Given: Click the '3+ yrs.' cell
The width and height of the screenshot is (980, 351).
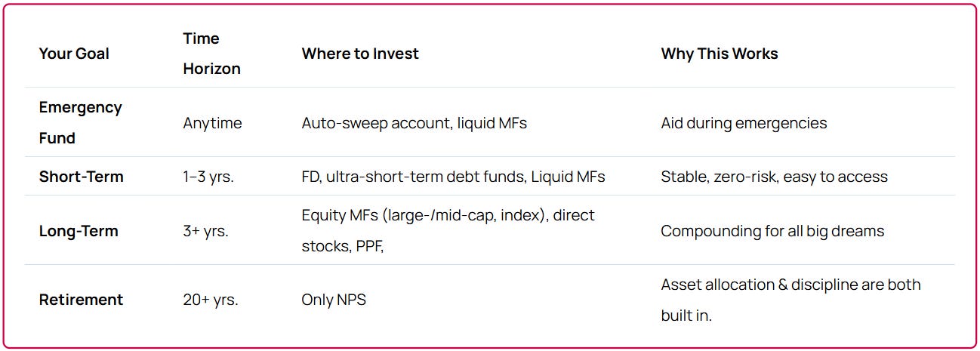Looking at the screenshot, I should (x=205, y=231).
